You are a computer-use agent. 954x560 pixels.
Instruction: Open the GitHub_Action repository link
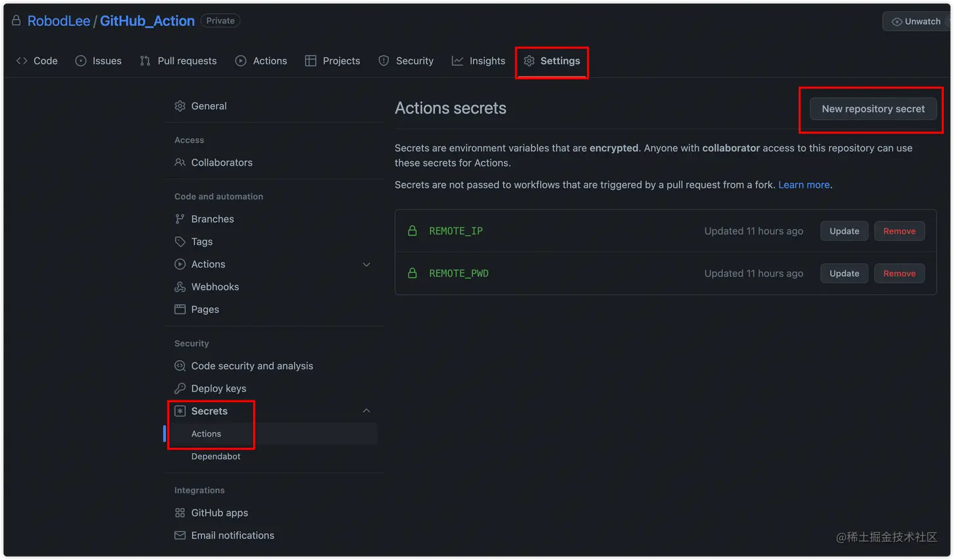(x=147, y=21)
